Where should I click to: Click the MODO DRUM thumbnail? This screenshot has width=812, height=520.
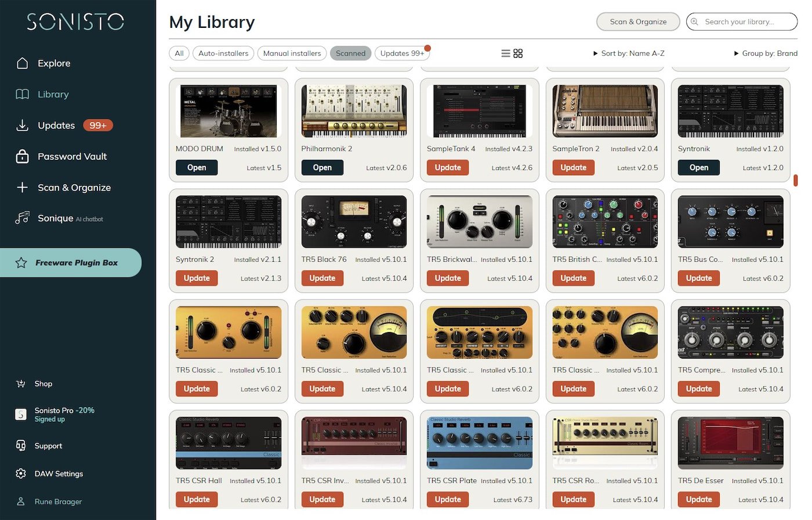coord(229,111)
